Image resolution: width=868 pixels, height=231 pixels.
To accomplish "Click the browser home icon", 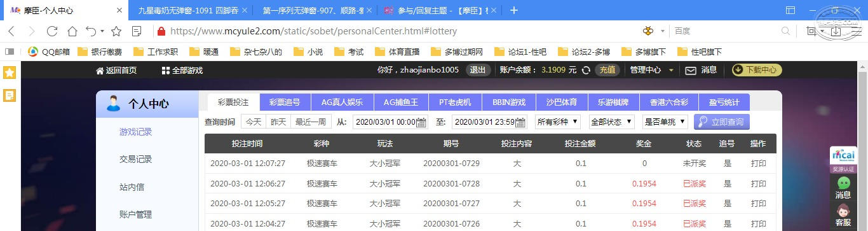I will click(72, 31).
